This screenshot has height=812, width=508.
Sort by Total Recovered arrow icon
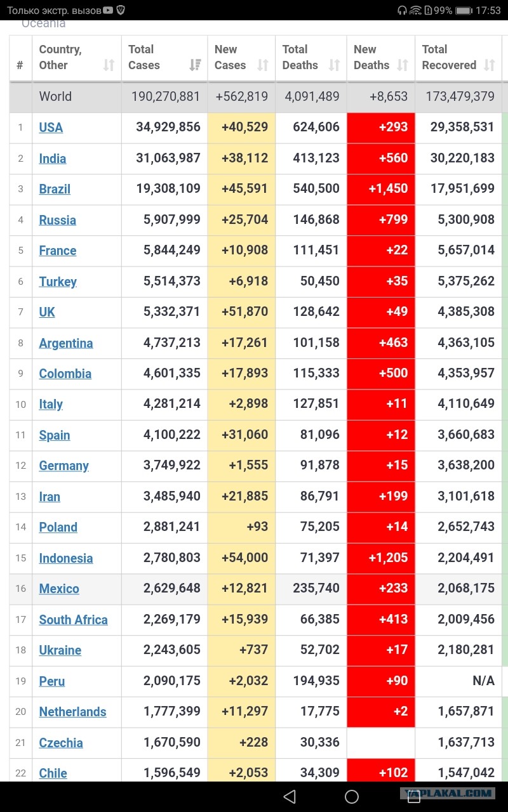coord(489,65)
